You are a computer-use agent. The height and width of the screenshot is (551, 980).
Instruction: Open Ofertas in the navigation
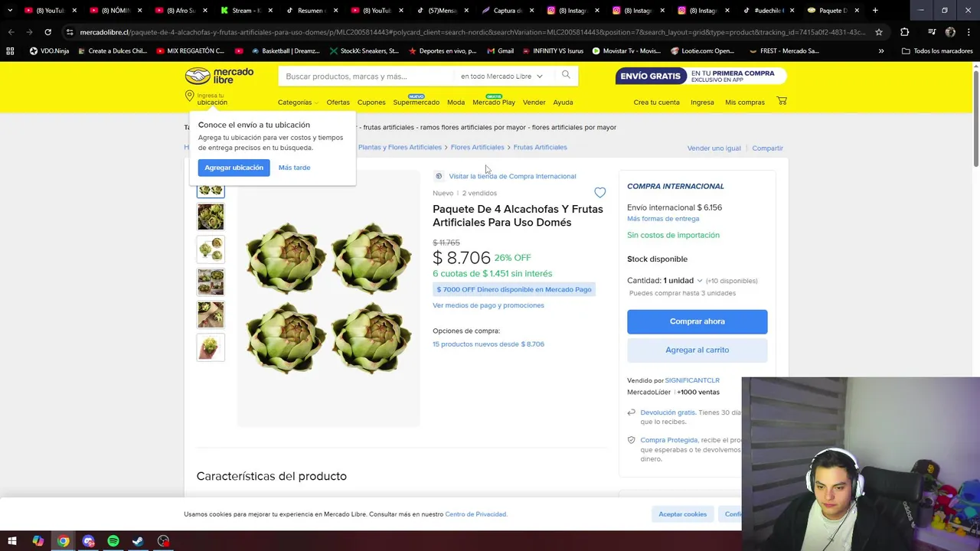(x=338, y=103)
